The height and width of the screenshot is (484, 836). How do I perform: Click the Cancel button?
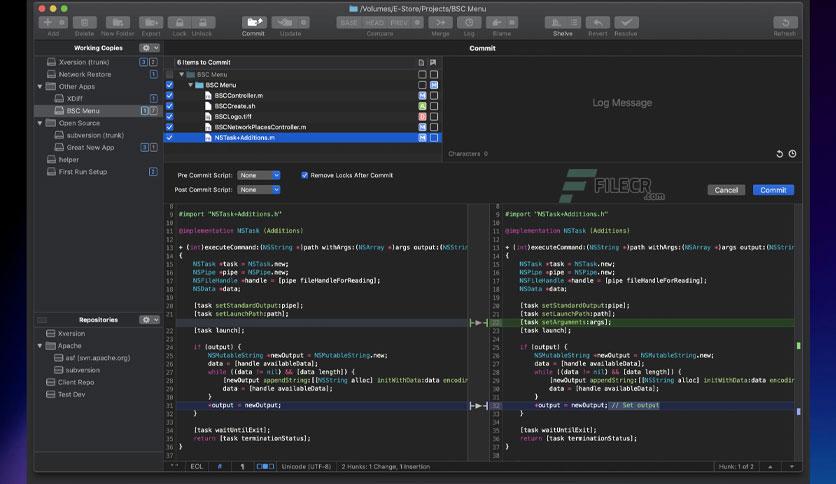[726, 190]
